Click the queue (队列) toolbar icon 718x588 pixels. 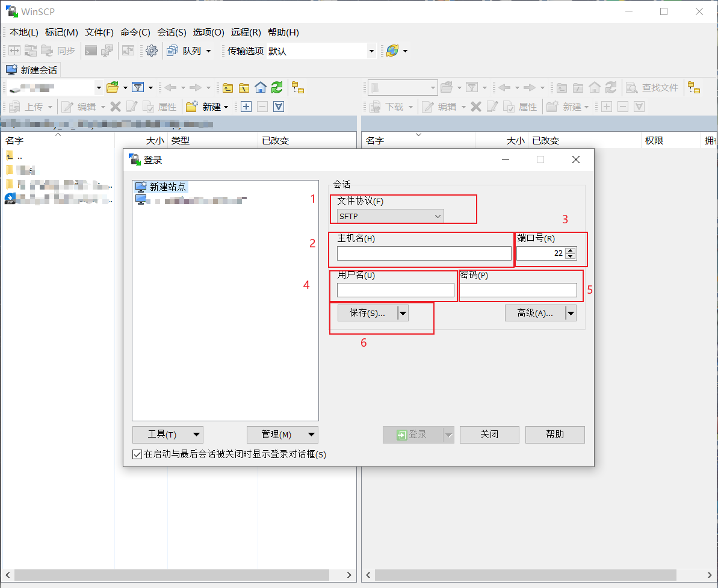(173, 51)
